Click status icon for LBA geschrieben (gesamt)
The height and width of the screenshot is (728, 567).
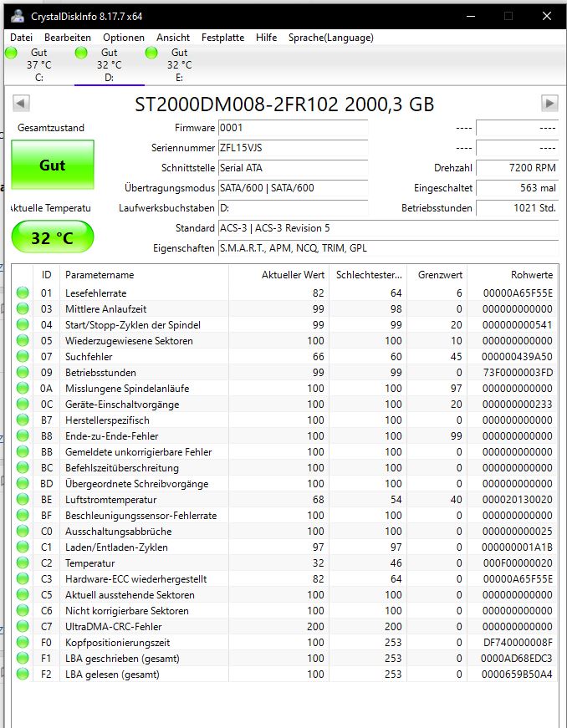23,659
